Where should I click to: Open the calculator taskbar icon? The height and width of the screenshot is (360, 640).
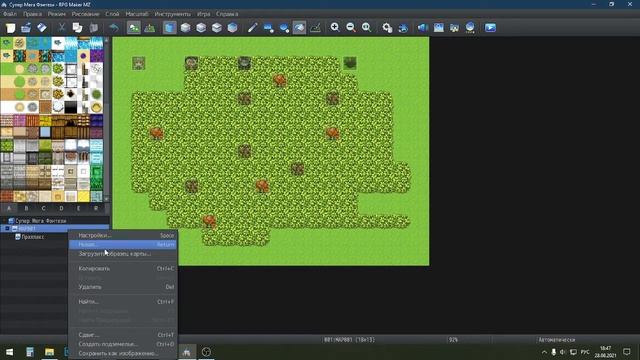pos(30,352)
